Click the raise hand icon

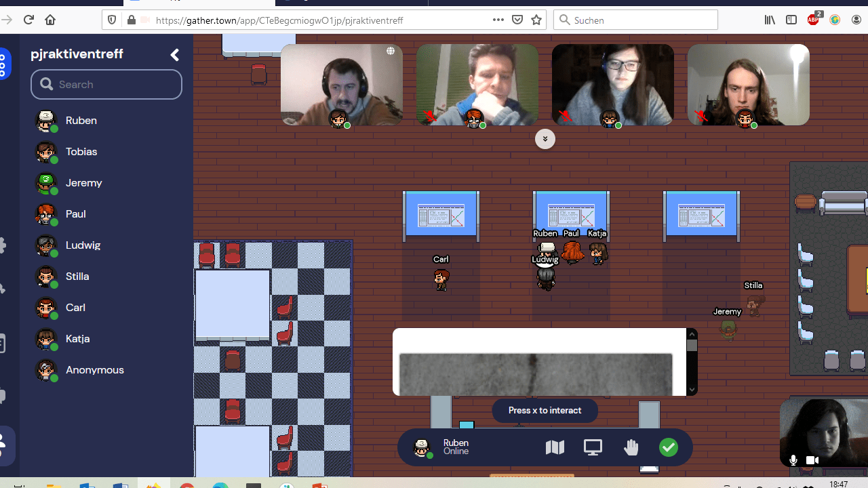(x=631, y=447)
